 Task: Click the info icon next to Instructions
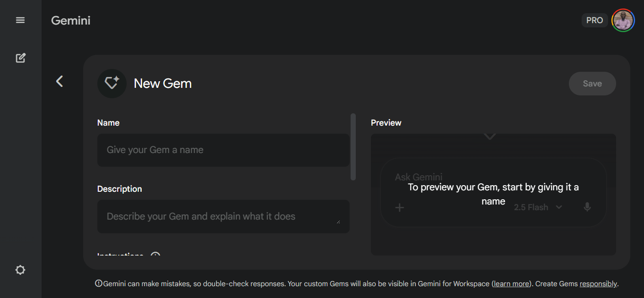(x=155, y=255)
